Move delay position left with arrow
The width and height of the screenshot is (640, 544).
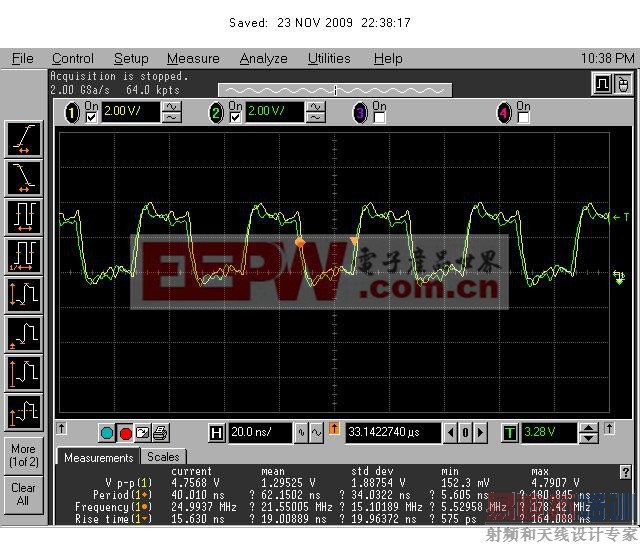click(x=451, y=433)
